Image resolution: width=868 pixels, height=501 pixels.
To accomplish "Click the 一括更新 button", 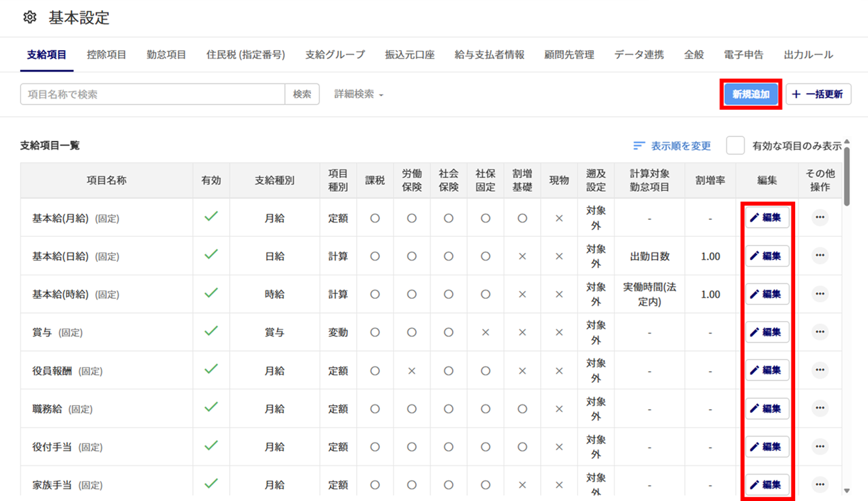I will (818, 95).
